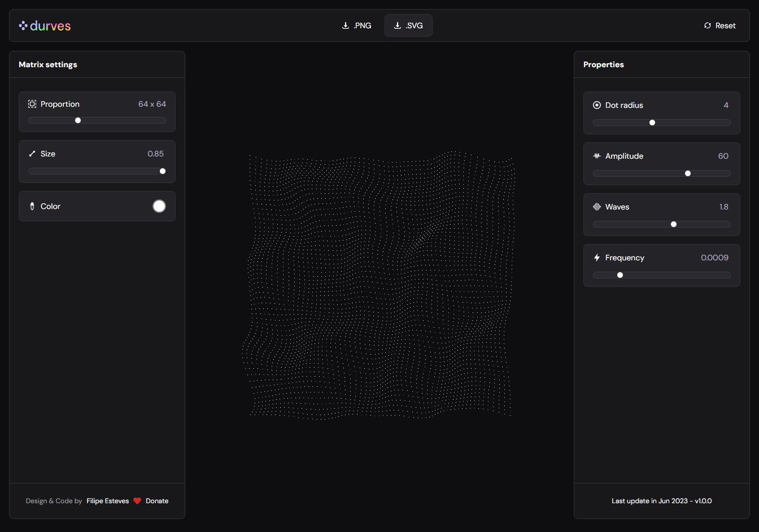Click the Frequency slider handle
The width and height of the screenshot is (759, 532).
tap(620, 275)
